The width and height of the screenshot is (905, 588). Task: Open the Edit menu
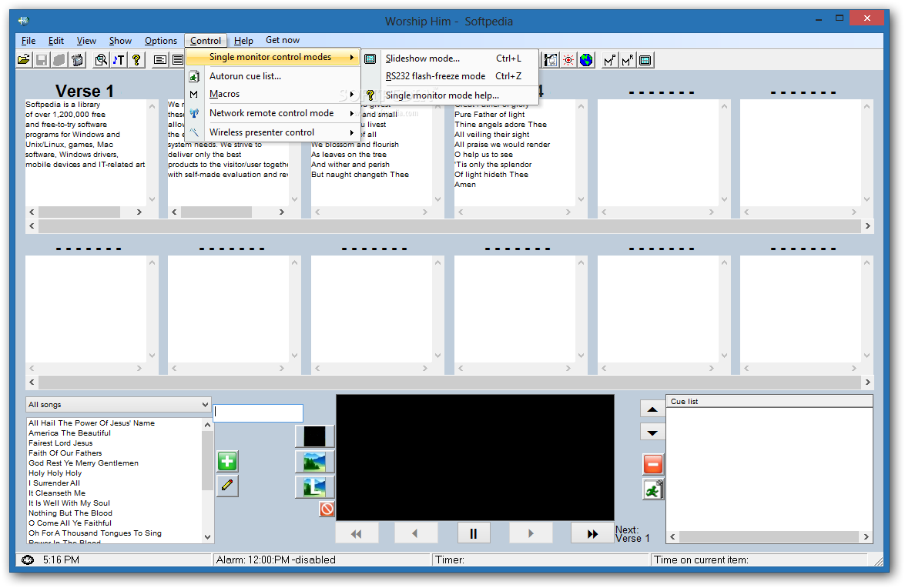(x=56, y=40)
